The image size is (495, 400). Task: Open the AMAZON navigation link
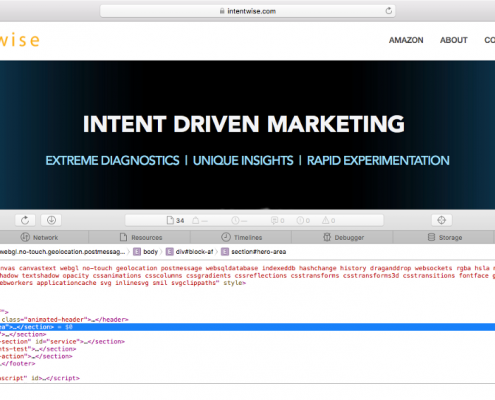click(406, 40)
